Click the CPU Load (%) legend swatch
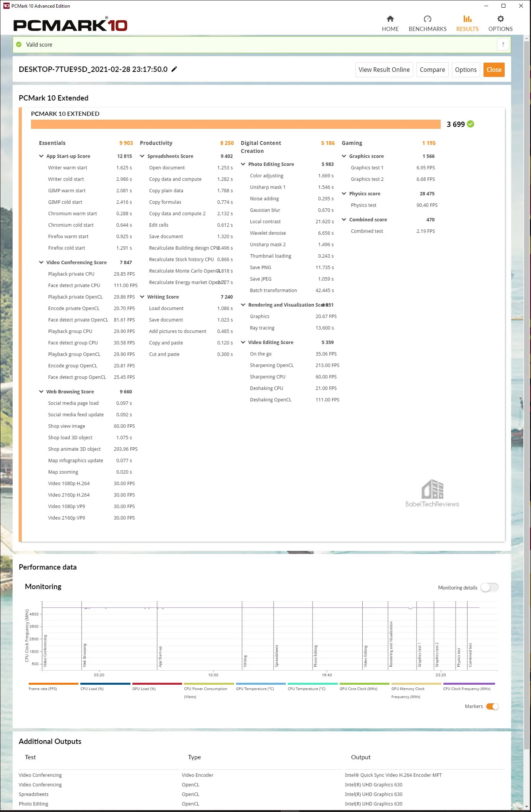Viewport: 531px width, 812px height. [105, 684]
